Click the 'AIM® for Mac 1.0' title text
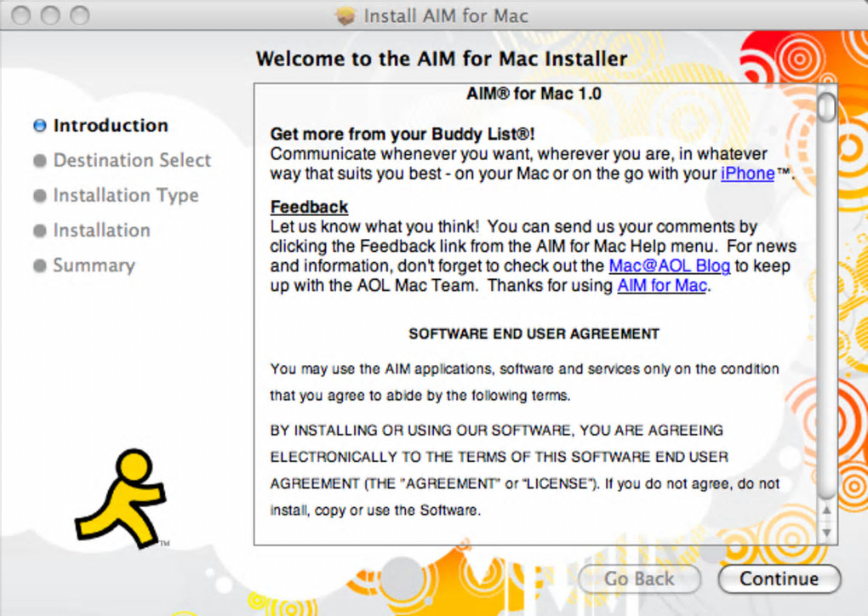The image size is (868, 616). coord(534,94)
